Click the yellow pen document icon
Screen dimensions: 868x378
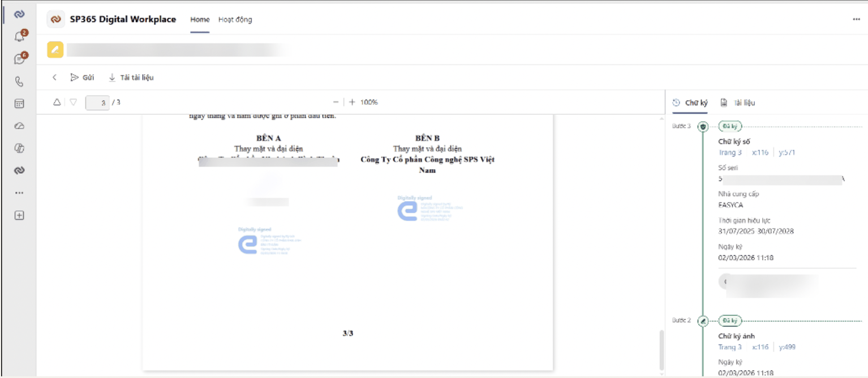pos(55,50)
